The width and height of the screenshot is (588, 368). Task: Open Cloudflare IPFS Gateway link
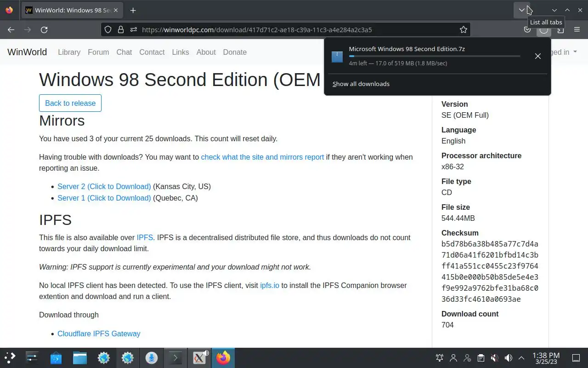99,333
